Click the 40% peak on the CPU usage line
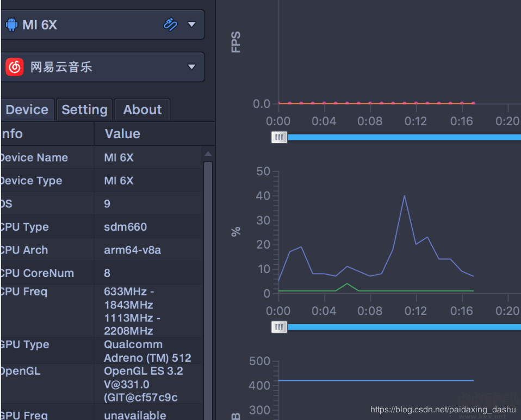 pyautogui.click(x=404, y=196)
